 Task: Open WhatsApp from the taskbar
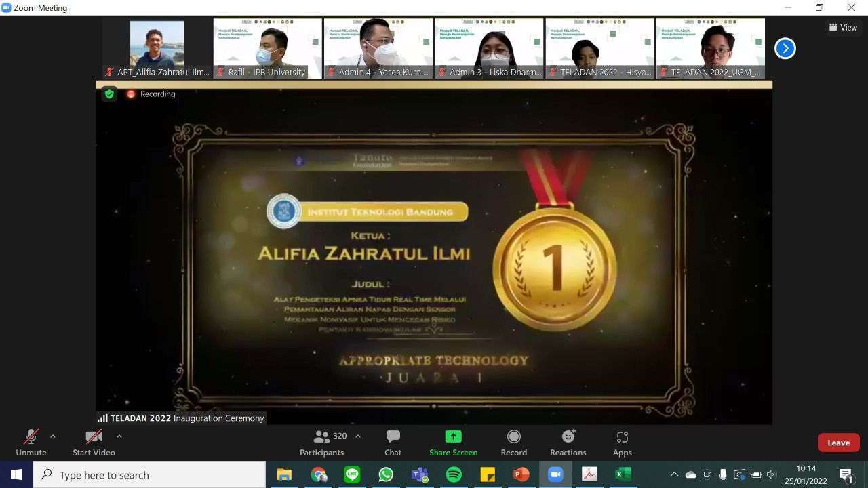click(x=386, y=474)
